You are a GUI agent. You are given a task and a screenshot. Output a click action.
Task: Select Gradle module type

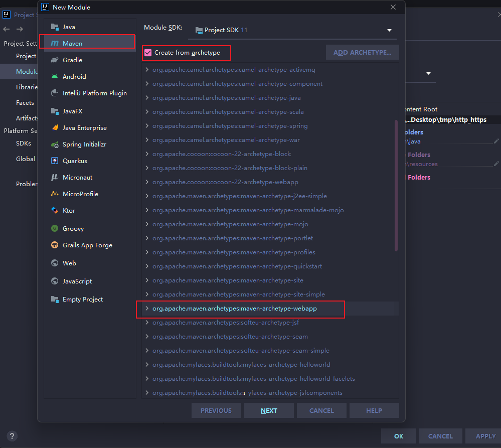point(90,60)
